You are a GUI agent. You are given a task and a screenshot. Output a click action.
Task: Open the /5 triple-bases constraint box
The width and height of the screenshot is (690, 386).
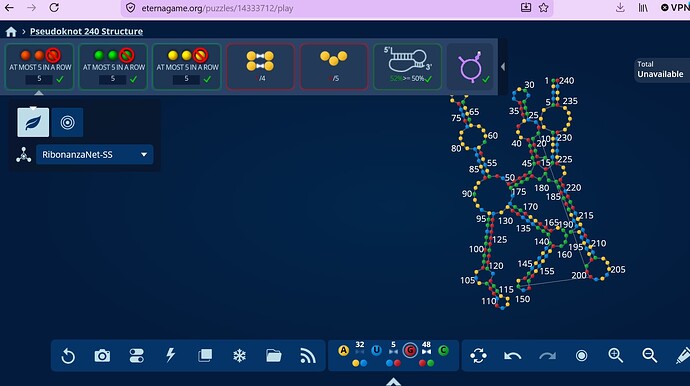[334, 66]
